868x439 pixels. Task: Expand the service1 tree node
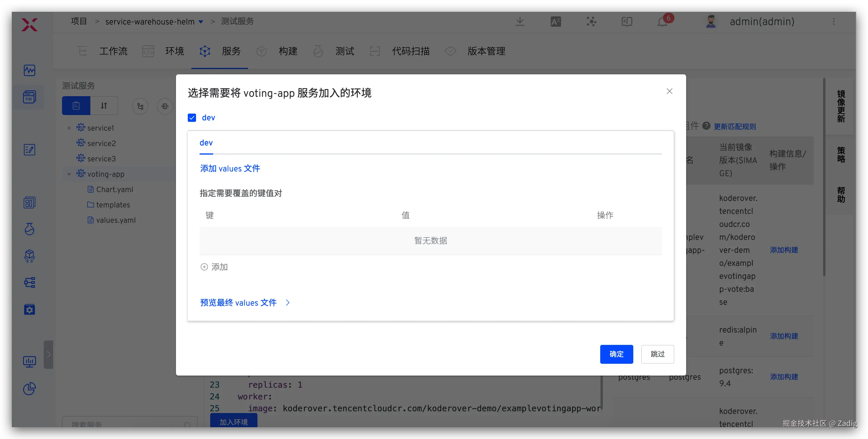69,128
